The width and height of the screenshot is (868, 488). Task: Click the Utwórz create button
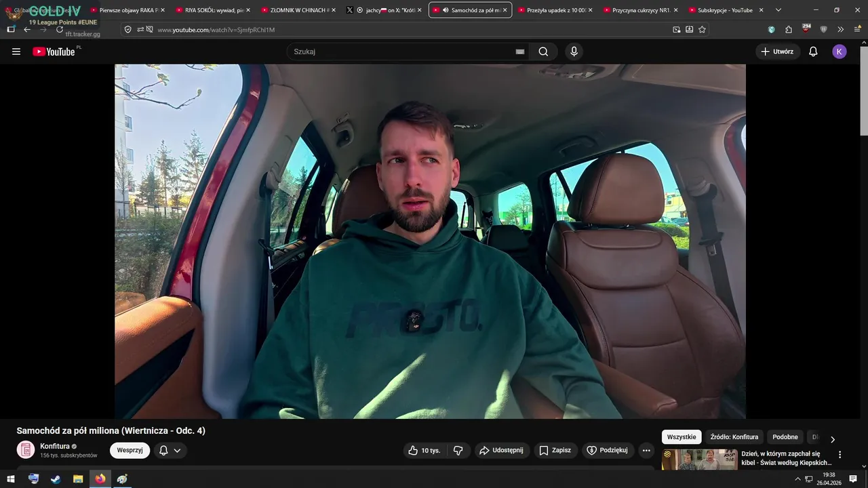(x=777, y=52)
